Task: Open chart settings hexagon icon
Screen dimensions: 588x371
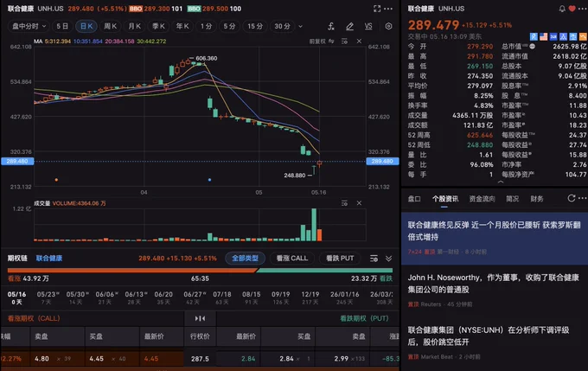Action: point(388,26)
